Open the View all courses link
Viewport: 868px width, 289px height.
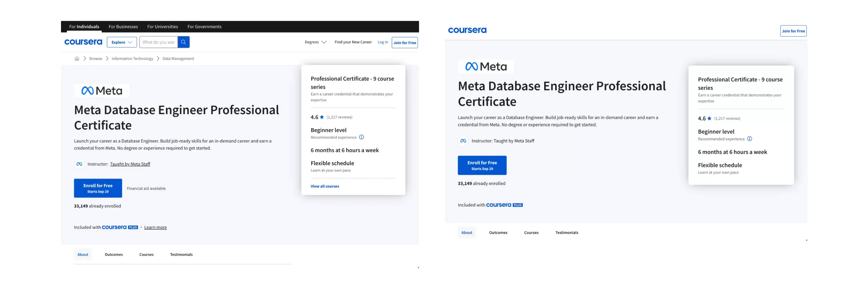[324, 186]
